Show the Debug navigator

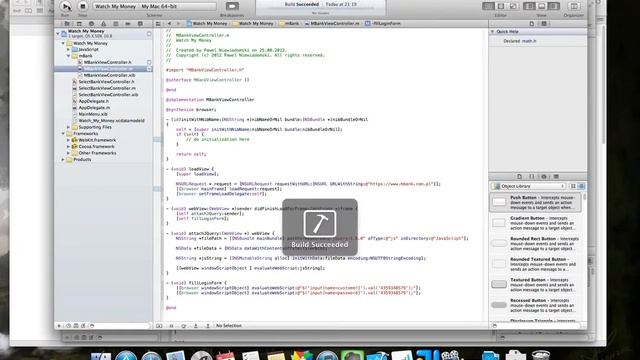click(x=116, y=24)
